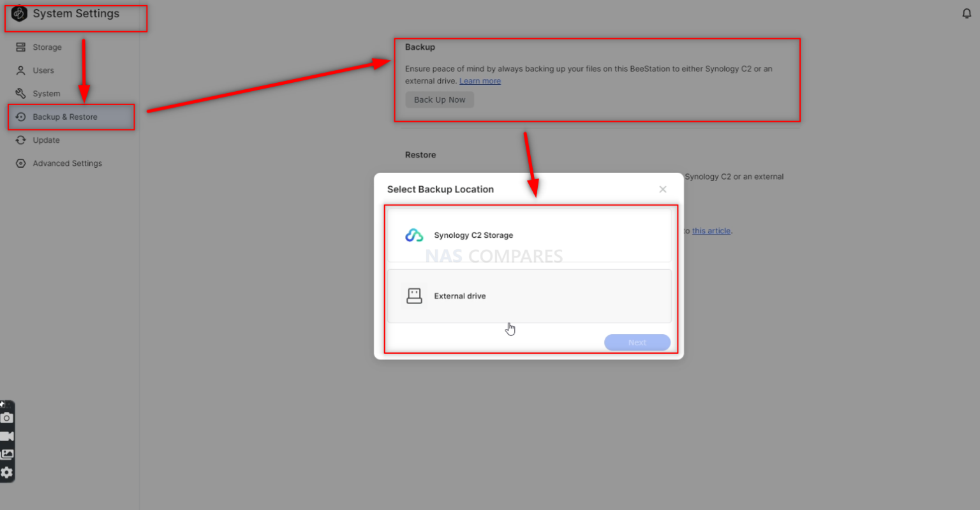Viewport: 980px width, 510px height.
Task: Click the Backup & Restore history icon
Action: tap(20, 117)
